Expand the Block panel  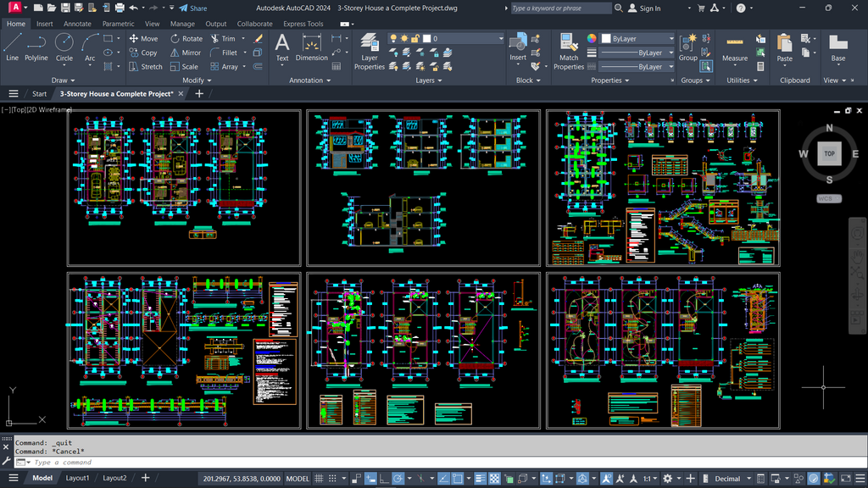(x=528, y=80)
